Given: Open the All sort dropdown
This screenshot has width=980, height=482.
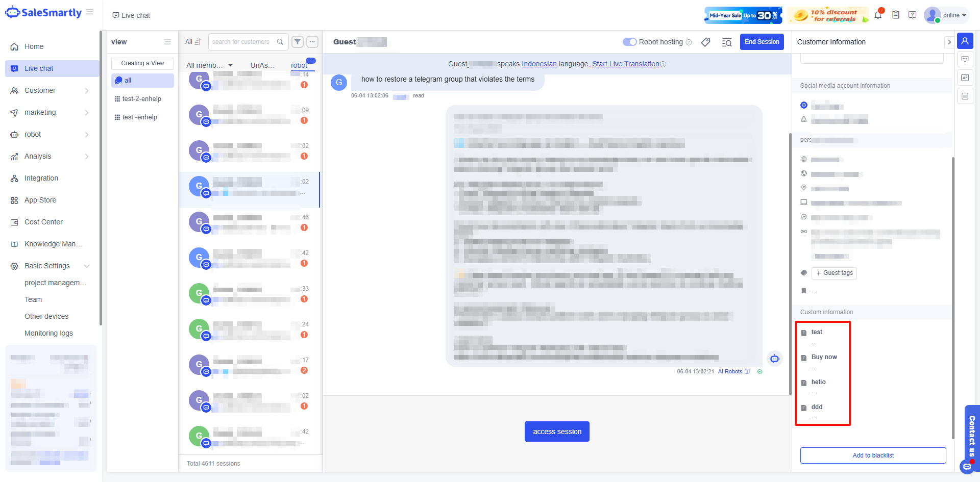Looking at the screenshot, I should 193,42.
